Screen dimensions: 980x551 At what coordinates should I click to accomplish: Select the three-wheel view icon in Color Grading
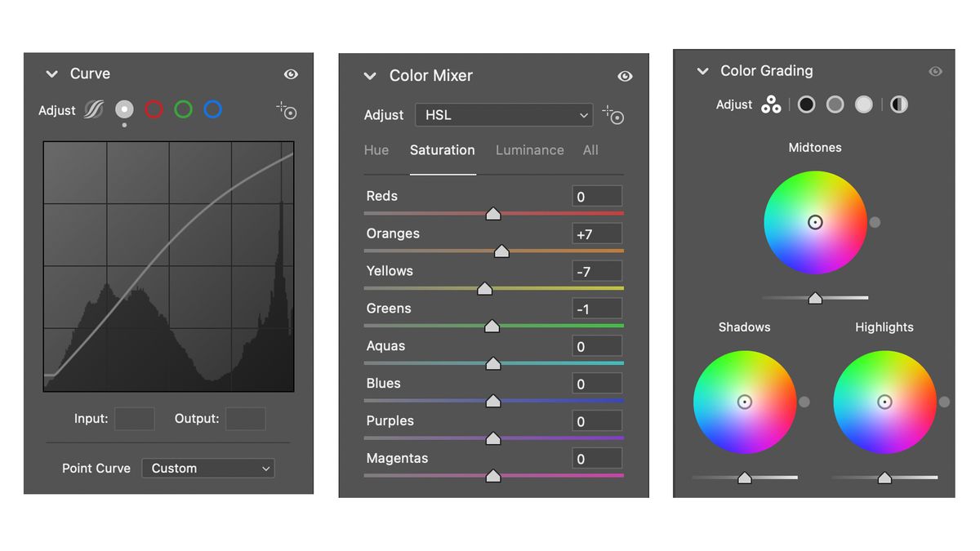click(771, 104)
